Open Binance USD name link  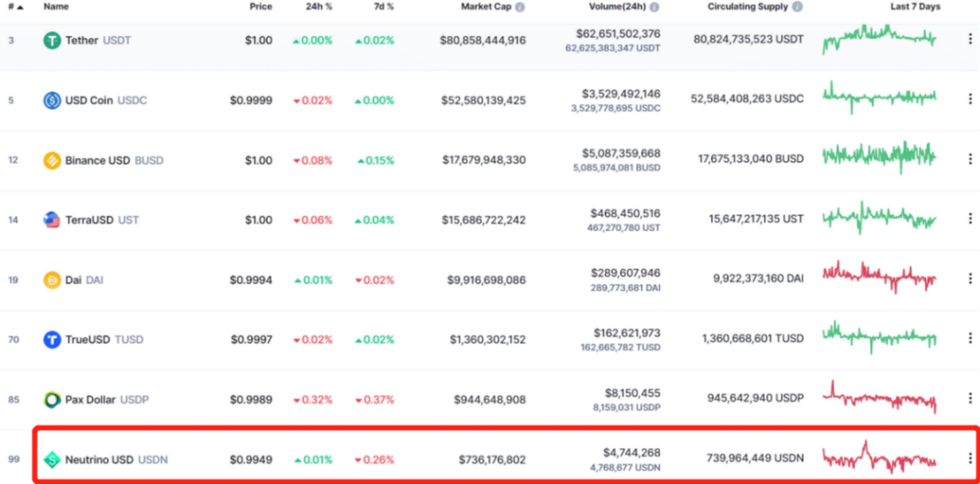point(97,160)
